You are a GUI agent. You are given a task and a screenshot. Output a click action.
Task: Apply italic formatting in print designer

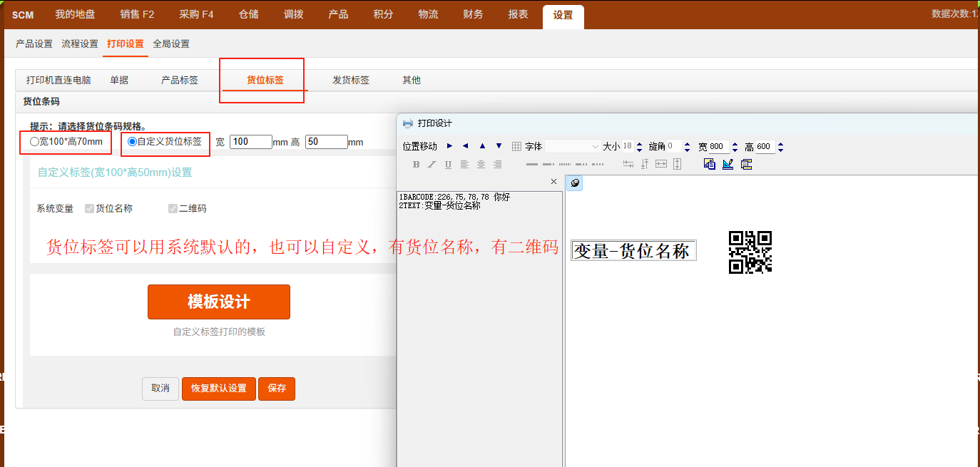coord(432,165)
